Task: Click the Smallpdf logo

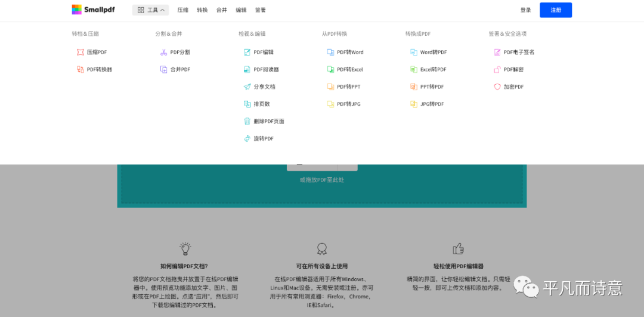Action: (x=93, y=10)
